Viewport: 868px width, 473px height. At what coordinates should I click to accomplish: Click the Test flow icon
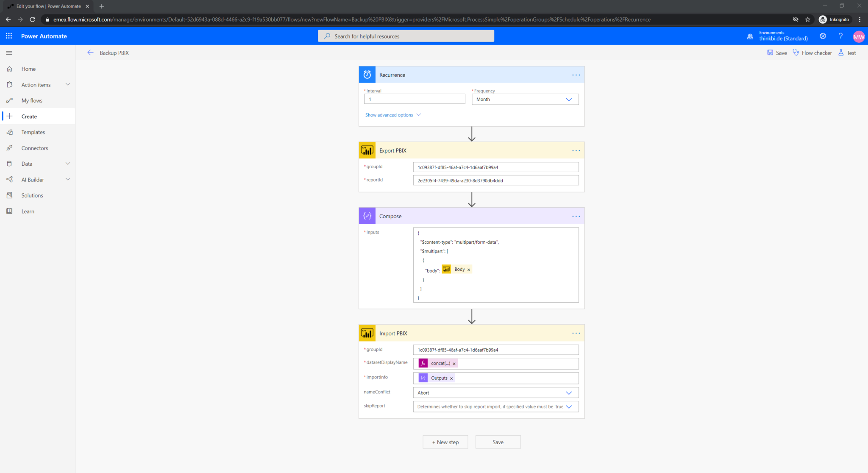[x=841, y=53]
